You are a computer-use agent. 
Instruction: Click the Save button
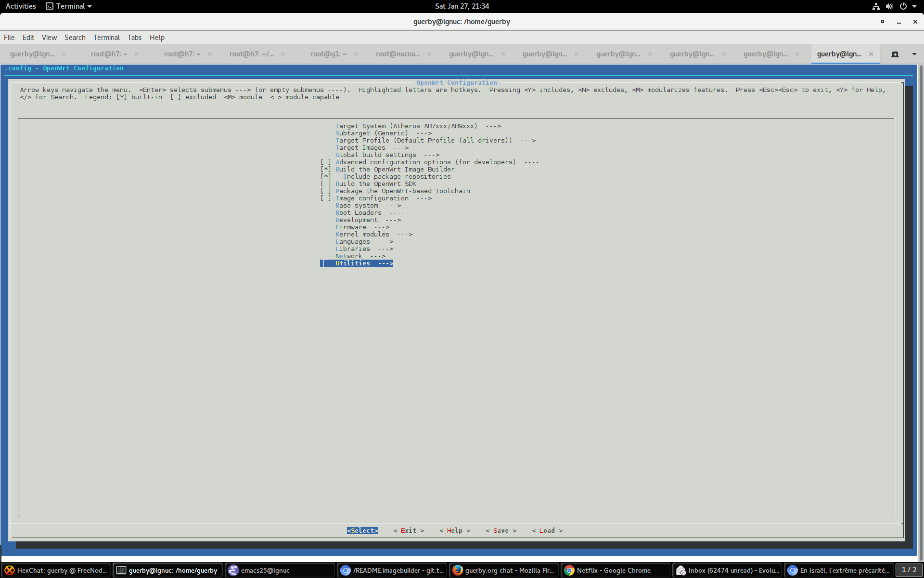click(x=500, y=530)
